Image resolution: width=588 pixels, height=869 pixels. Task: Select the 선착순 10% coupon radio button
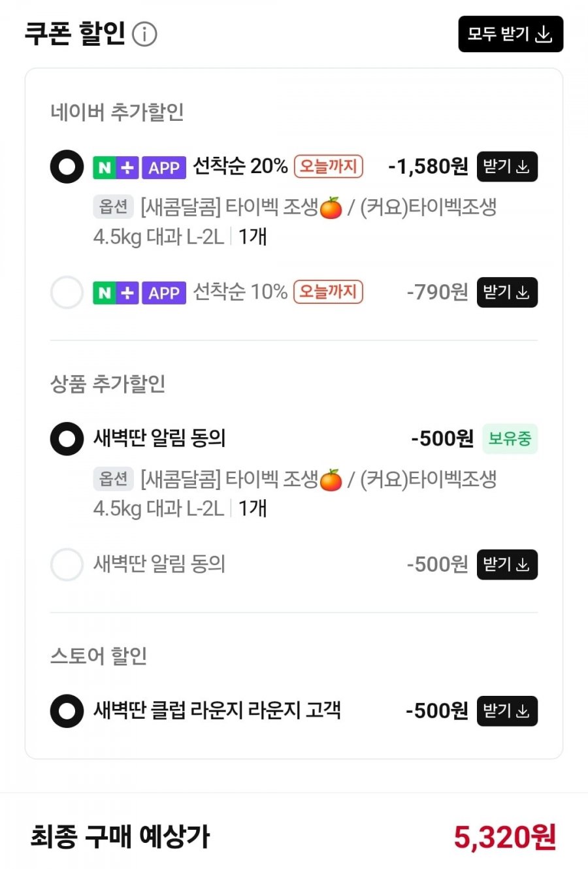coord(67,292)
